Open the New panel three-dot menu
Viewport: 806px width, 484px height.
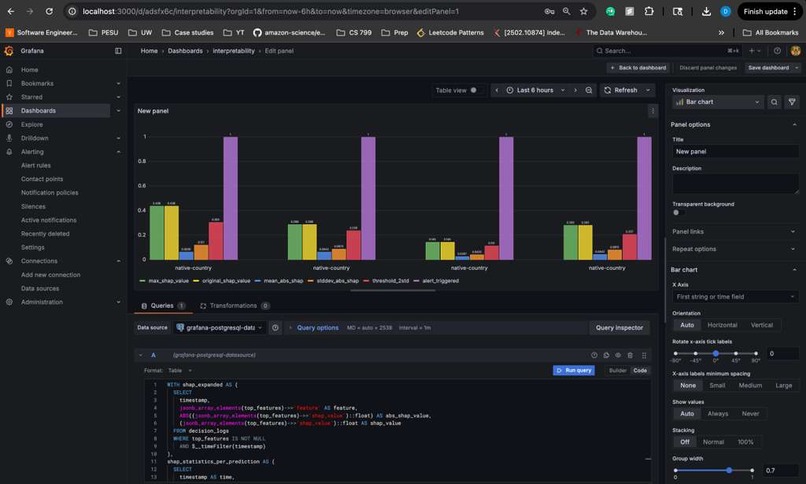pyautogui.click(x=652, y=111)
